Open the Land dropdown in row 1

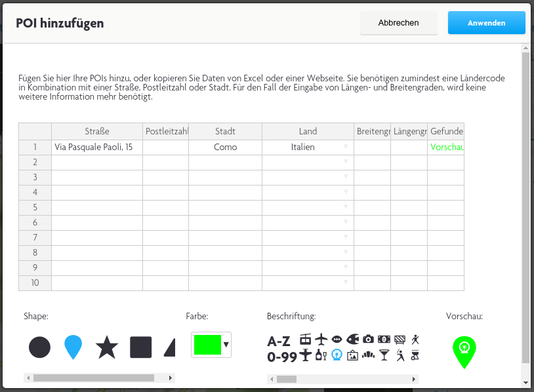pos(346,147)
